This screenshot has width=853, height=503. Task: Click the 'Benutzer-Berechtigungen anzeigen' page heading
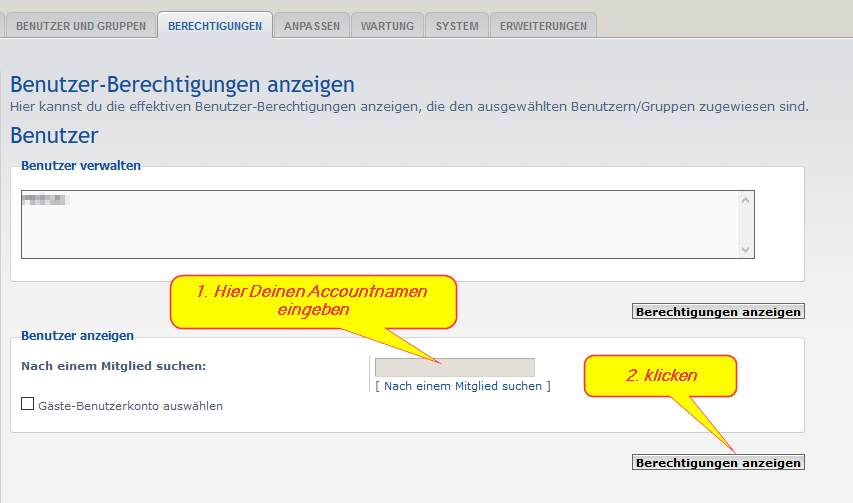182,84
